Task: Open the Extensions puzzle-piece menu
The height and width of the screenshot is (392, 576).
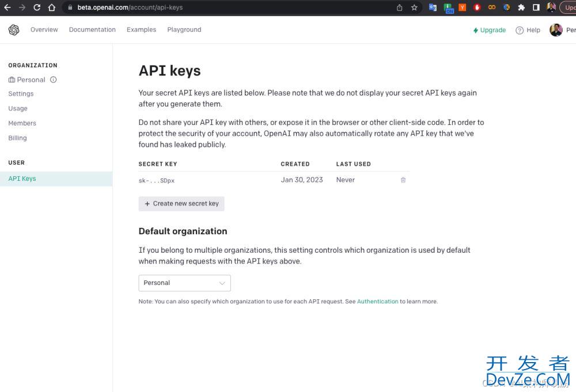Action: [x=521, y=7]
